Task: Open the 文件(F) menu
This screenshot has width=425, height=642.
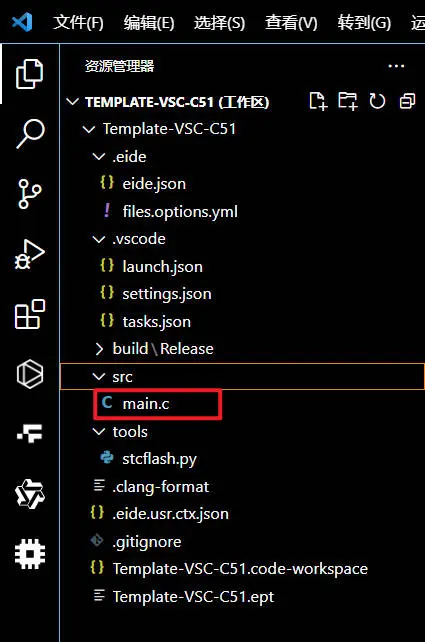Action: tap(78, 22)
